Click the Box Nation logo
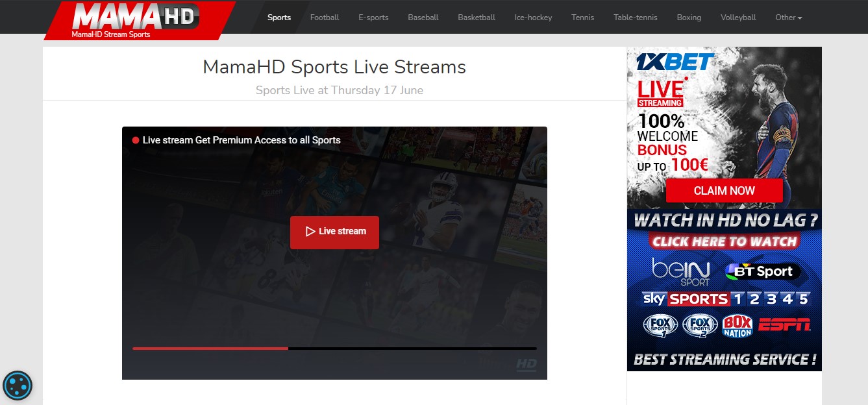The height and width of the screenshot is (405, 868). pos(737,326)
